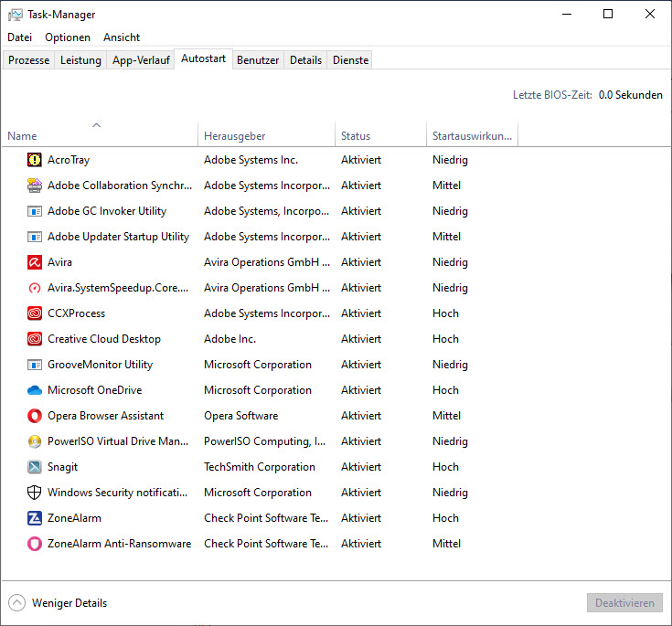The height and width of the screenshot is (626, 672).
Task: Click the Opera Browser Assistant icon
Action: click(x=35, y=416)
